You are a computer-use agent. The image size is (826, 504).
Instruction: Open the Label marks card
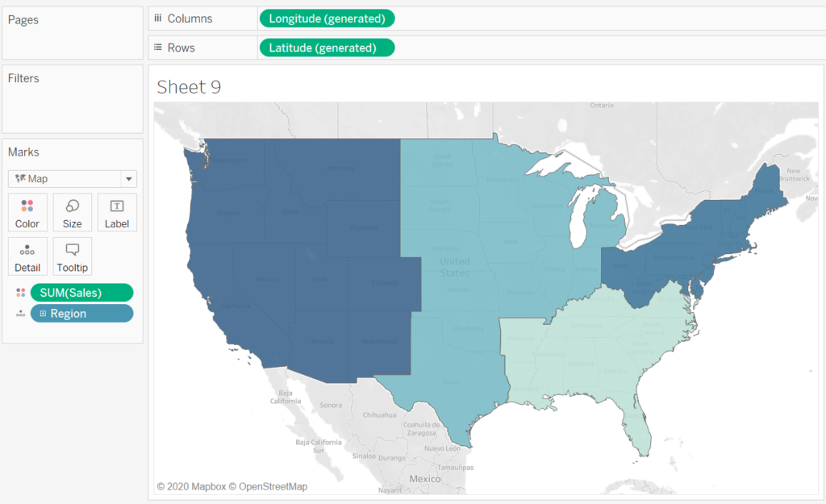pos(117,213)
